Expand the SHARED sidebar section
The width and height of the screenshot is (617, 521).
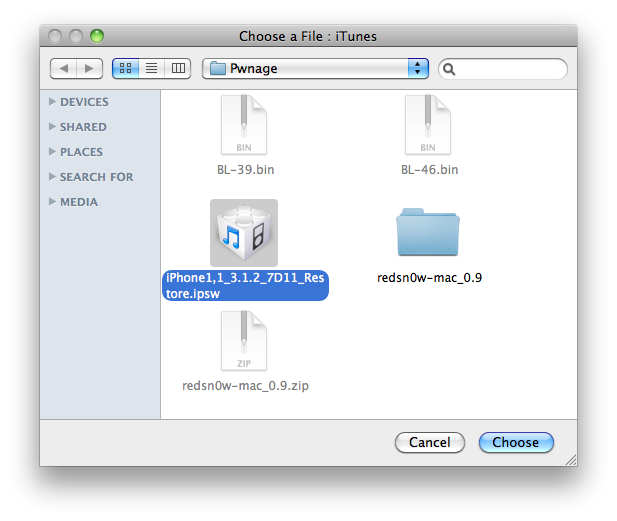coord(52,127)
